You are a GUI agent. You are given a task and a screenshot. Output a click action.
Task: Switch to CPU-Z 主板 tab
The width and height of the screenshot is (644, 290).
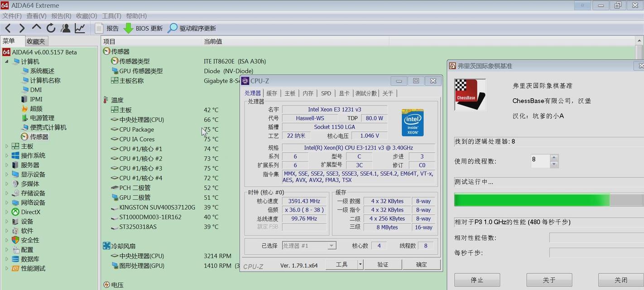(290, 93)
